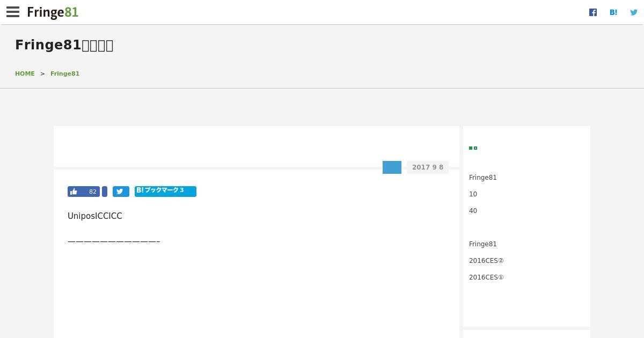The height and width of the screenshot is (338, 644).
Task: Click the Fringe81 breadcrumb link
Action: 65,74
